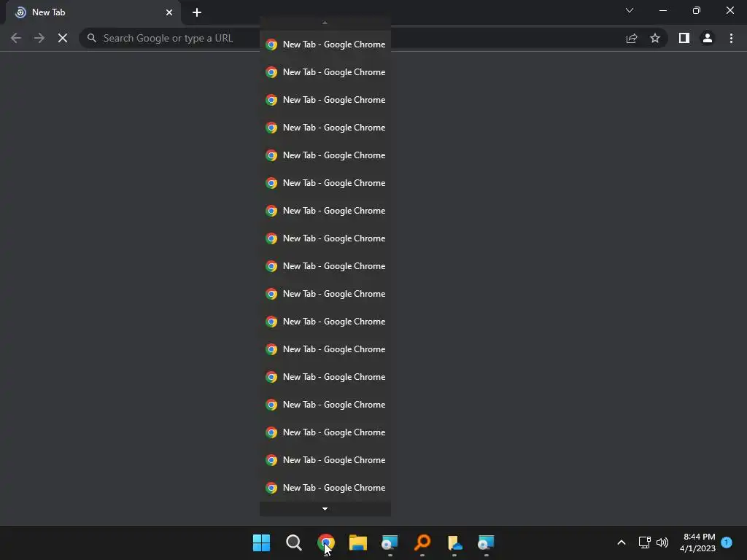Open network settings from the tray icon

tap(644, 542)
